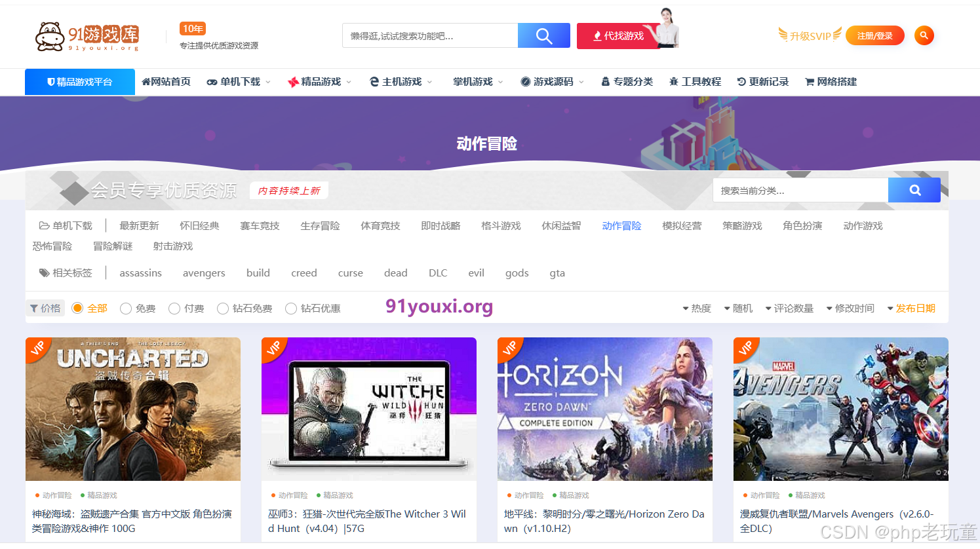
Task: Click the red 代找游戏 button
Action: tap(619, 35)
